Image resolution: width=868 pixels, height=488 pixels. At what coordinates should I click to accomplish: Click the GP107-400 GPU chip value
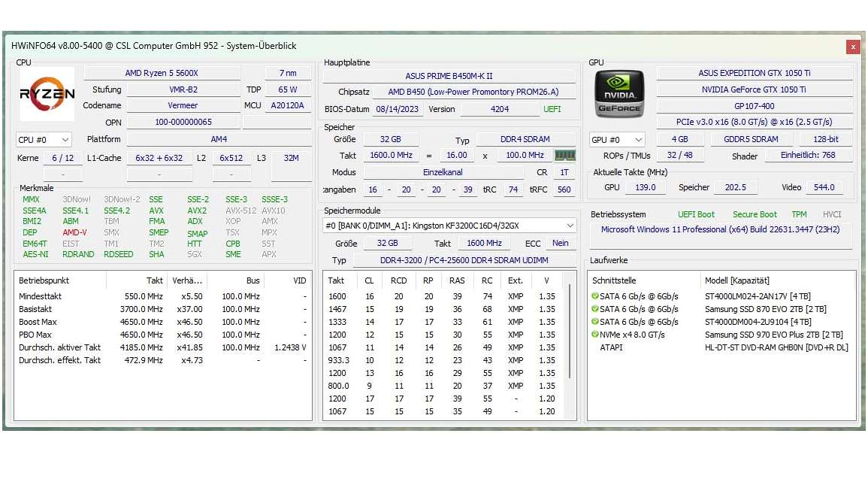click(x=755, y=106)
